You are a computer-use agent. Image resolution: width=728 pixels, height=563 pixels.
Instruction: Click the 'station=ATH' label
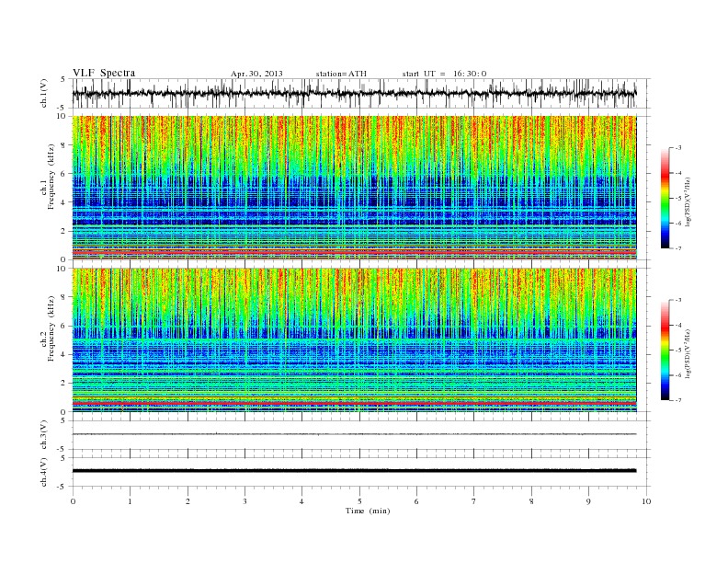(341, 74)
